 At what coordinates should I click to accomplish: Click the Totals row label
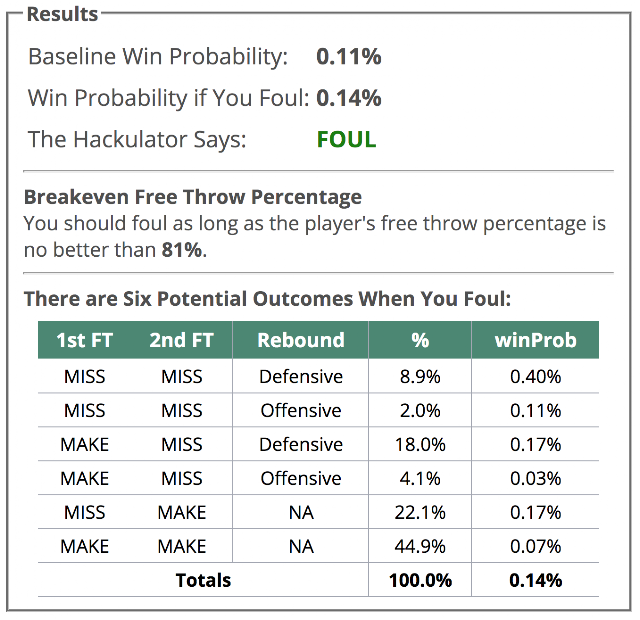pos(203,580)
